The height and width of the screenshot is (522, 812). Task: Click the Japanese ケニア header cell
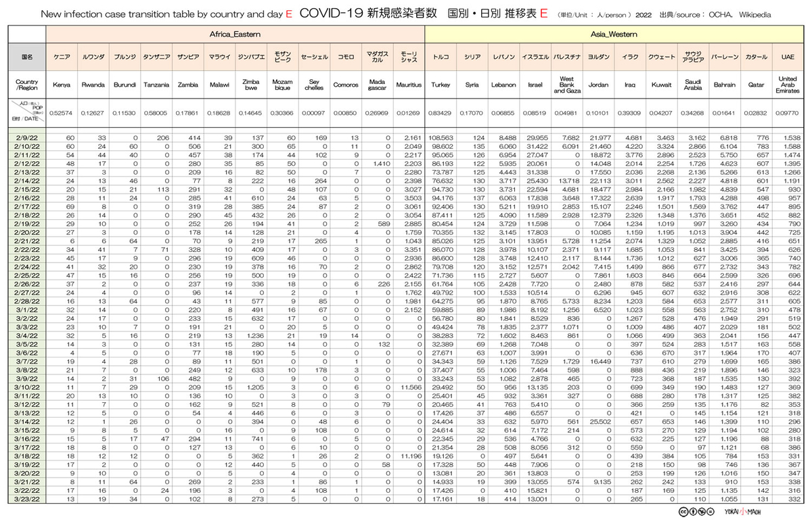62,58
